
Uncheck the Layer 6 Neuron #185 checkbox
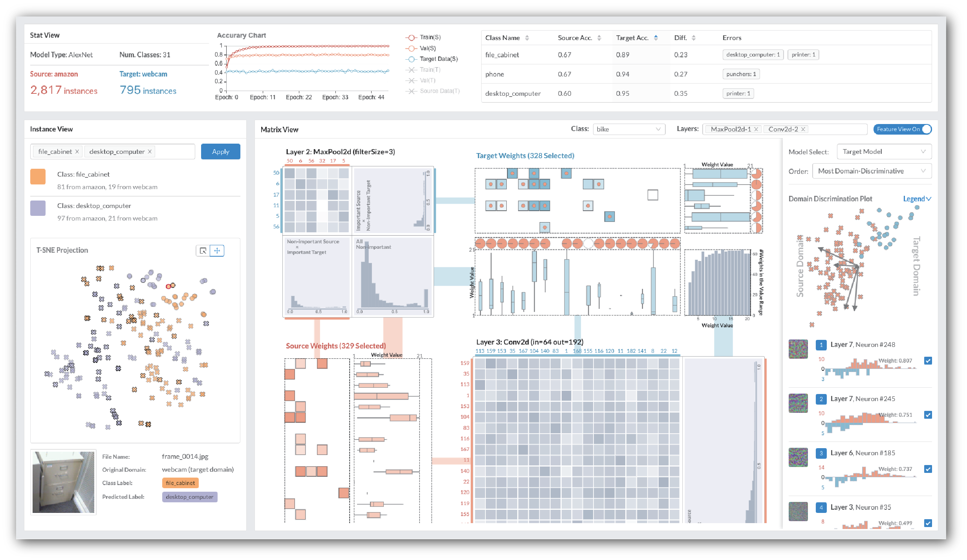pyautogui.click(x=928, y=469)
